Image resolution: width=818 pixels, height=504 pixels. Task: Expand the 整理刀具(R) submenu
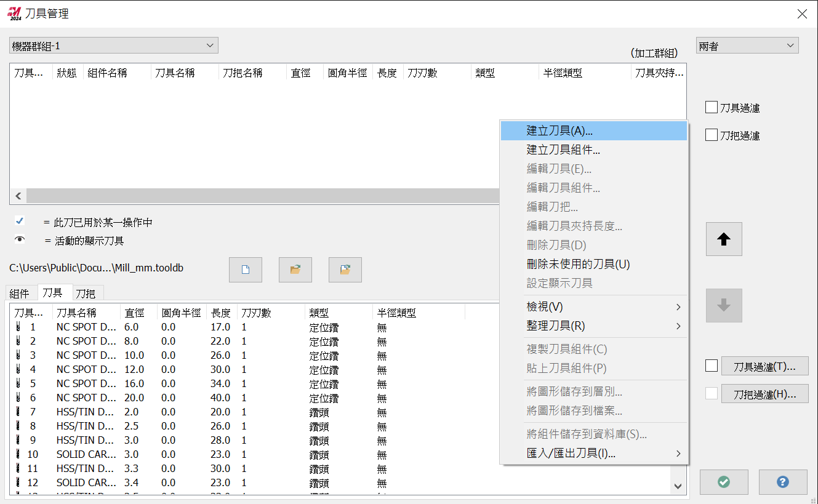[x=594, y=326]
